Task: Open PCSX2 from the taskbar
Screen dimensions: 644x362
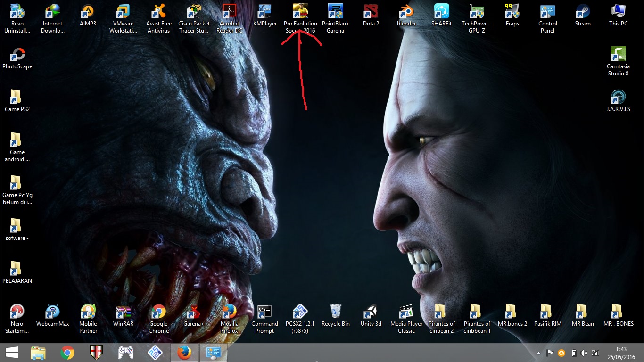Action: click(x=155, y=353)
